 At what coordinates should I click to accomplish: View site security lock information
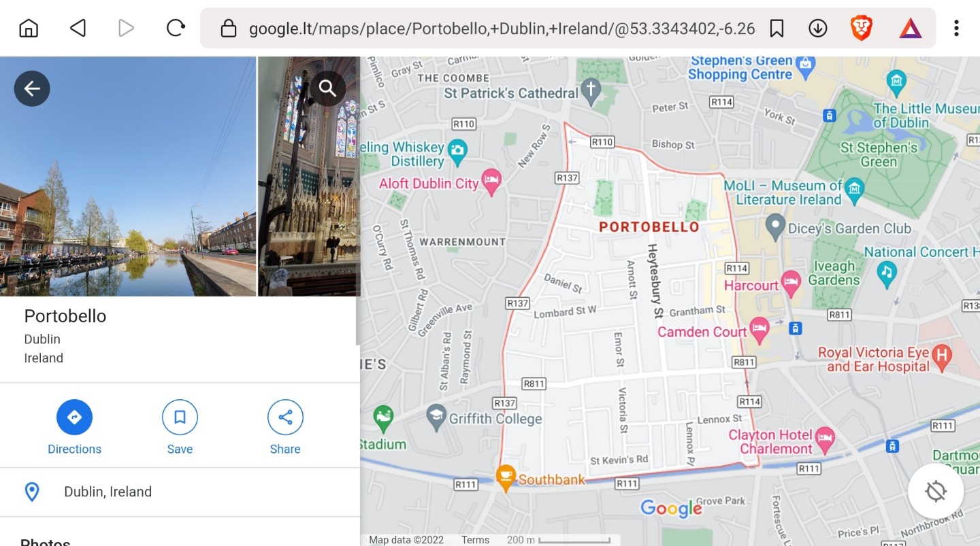[229, 28]
